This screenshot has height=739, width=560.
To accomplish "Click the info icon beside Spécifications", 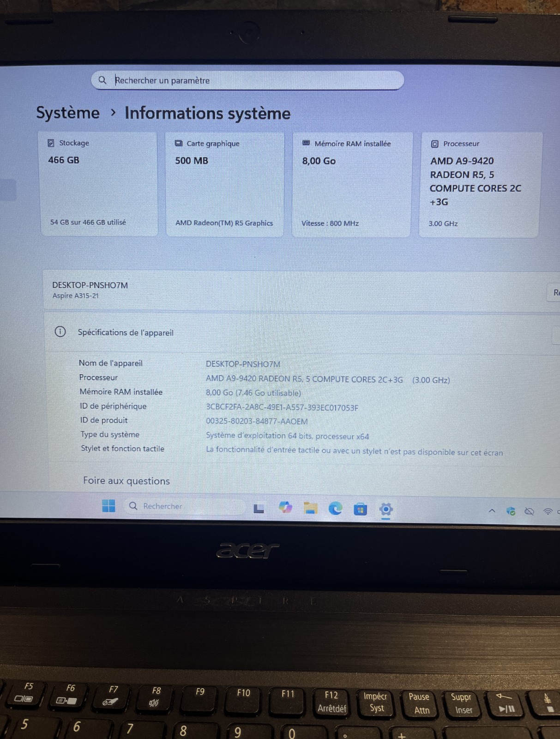I will [60, 331].
